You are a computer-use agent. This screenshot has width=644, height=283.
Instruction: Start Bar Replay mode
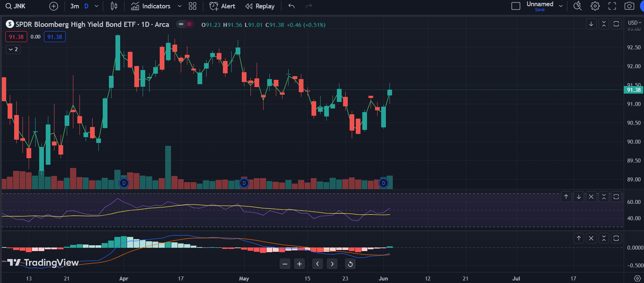260,6
